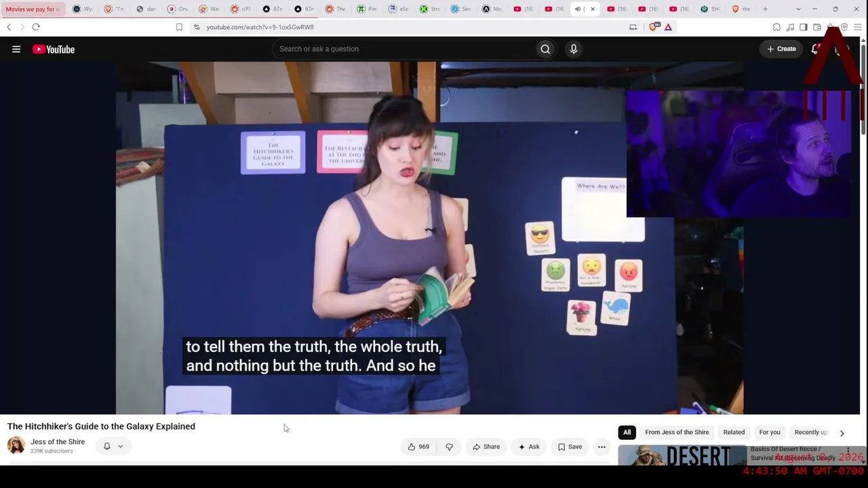Image resolution: width=868 pixels, height=488 pixels.
Task: Click the Ask button
Action: coord(528,447)
